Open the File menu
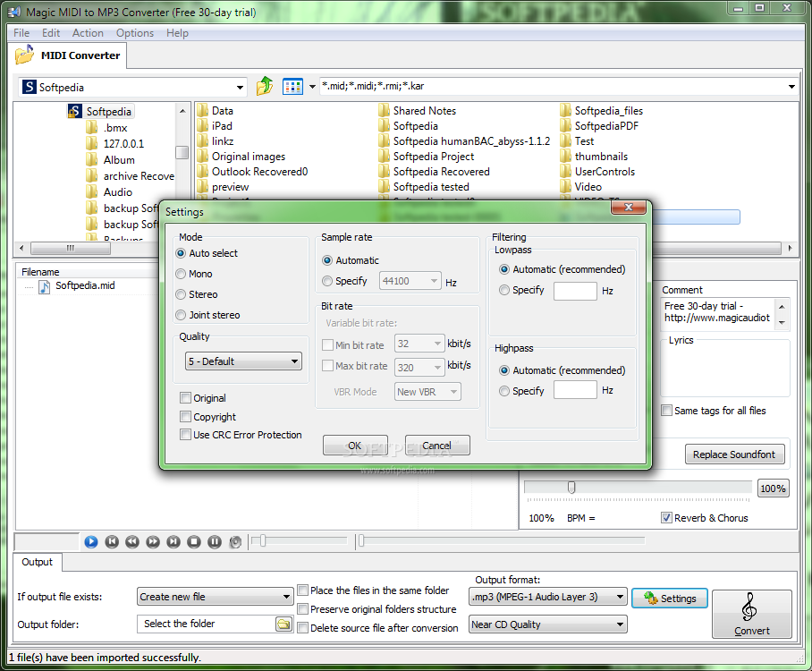This screenshot has width=812, height=671. tap(21, 33)
